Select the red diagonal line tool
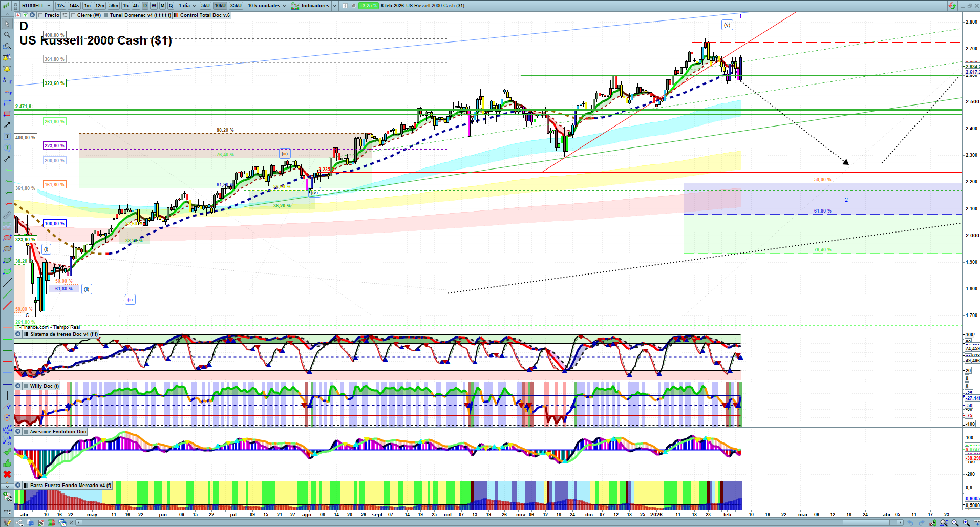The height and width of the screenshot is (527, 980). coord(7,305)
